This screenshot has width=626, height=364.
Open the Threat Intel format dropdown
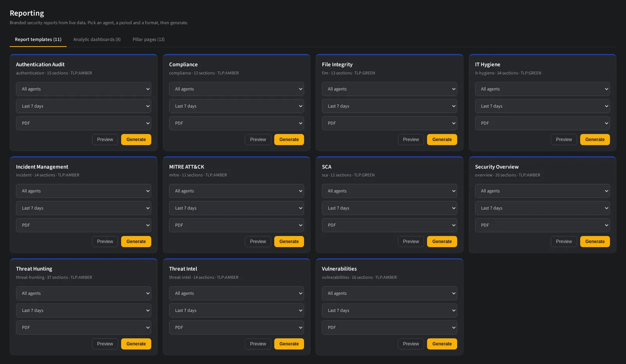coord(237,328)
